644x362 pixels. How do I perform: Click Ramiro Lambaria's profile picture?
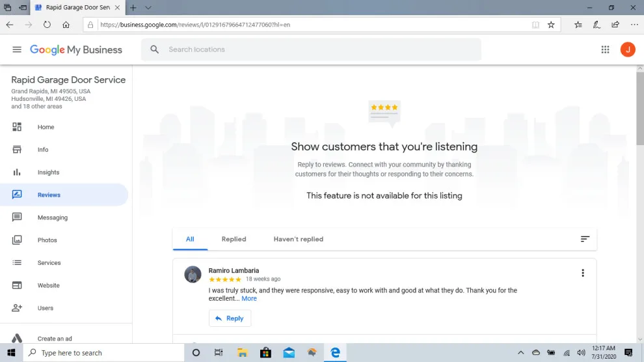193,275
